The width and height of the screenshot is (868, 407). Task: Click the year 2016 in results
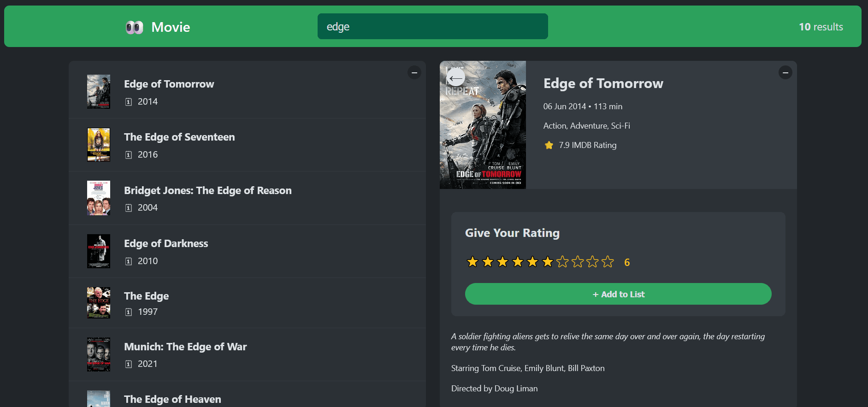coord(148,155)
